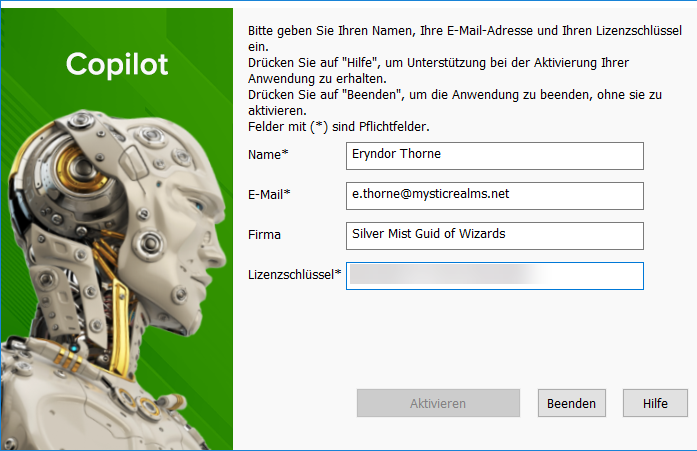Image resolution: width=697 pixels, height=451 pixels.
Task: Click into the E-Mail address field
Action: (495, 196)
